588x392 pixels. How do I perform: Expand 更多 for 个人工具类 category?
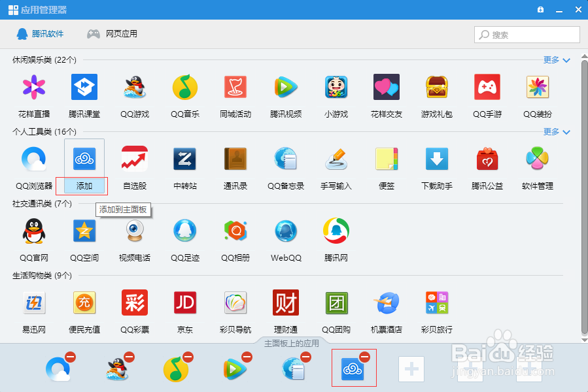pos(557,132)
